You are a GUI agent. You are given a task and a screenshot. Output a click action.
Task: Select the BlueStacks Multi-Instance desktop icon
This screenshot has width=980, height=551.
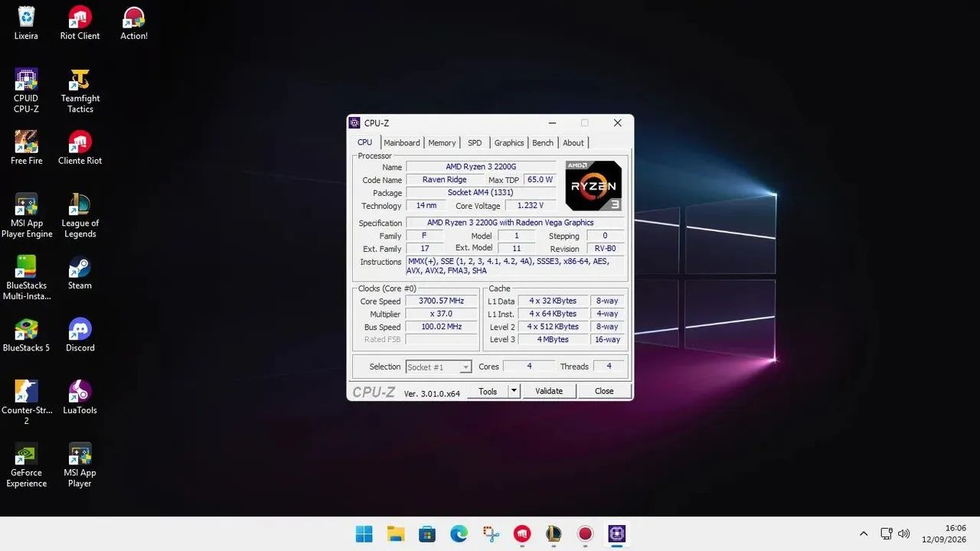(x=26, y=278)
